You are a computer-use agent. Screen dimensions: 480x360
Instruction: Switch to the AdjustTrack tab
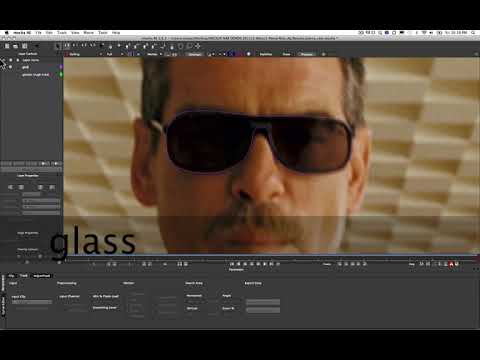(x=41, y=276)
